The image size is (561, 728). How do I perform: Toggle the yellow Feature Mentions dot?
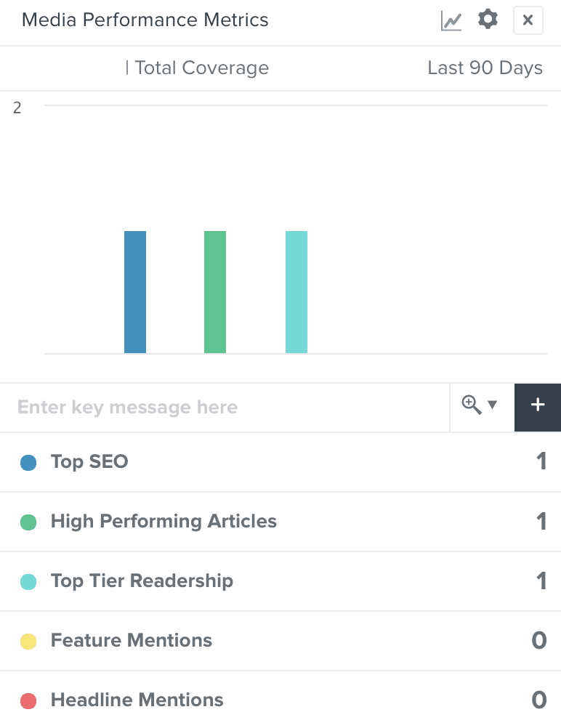[x=28, y=642]
